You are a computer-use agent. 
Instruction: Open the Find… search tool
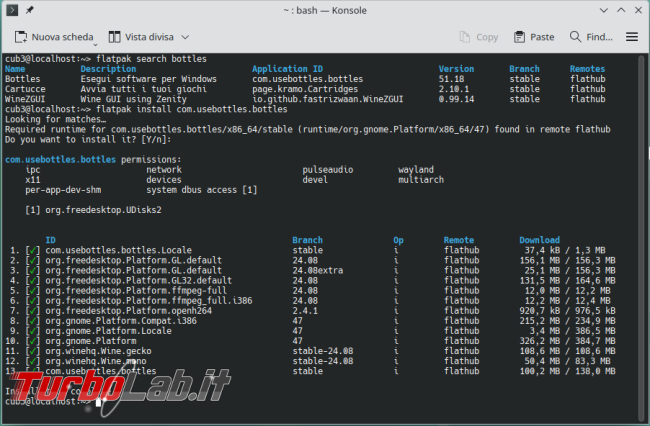point(591,37)
